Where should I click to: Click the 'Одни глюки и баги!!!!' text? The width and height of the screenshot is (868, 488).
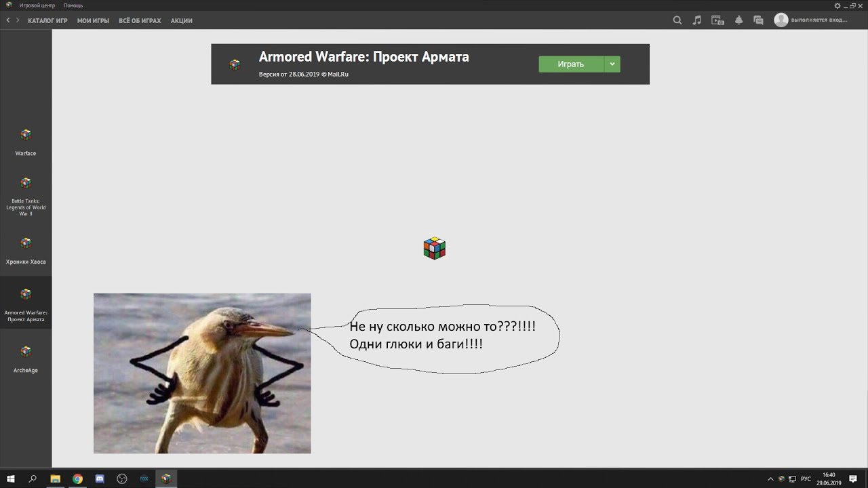416,344
